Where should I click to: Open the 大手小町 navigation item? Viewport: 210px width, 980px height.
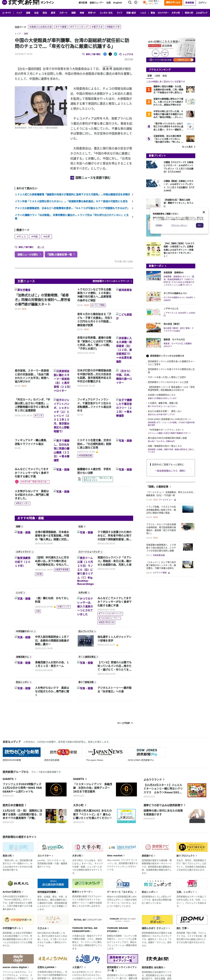coord(176,13)
